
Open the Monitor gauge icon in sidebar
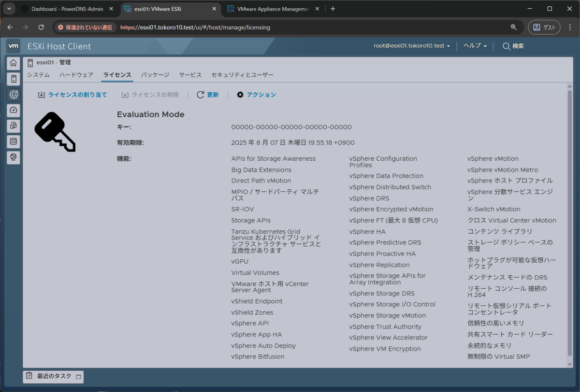click(14, 110)
